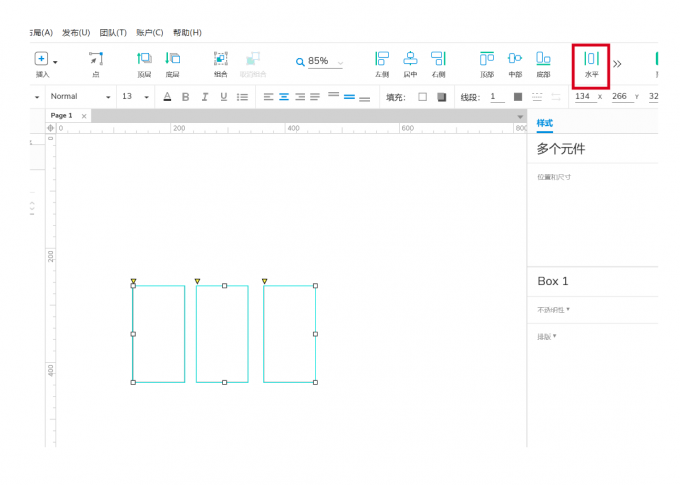Click the yellow marker above the middle rectangle
The height and width of the screenshot is (485, 680).
[197, 281]
